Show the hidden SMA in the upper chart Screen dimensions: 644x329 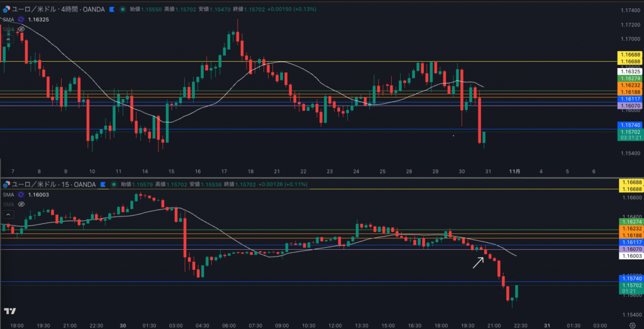pyautogui.click(x=21, y=29)
